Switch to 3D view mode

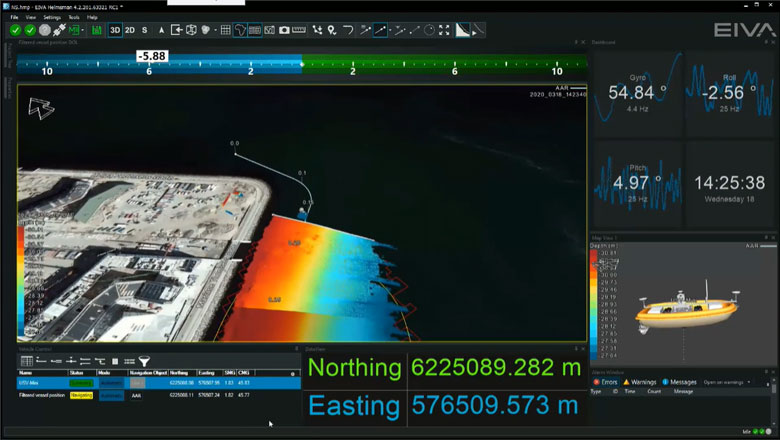[x=115, y=30]
